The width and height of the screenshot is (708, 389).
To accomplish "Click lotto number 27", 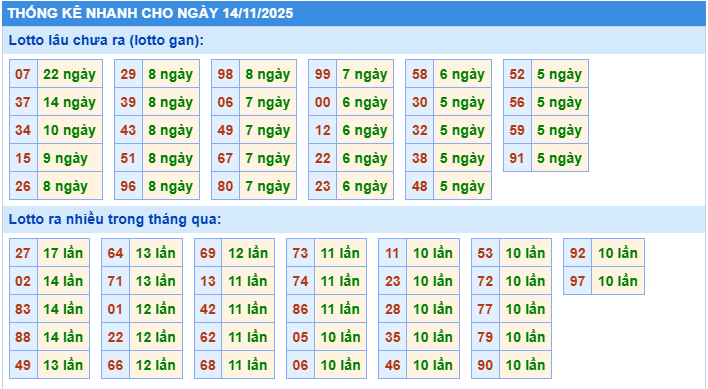I will pyautogui.click(x=23, y=253).
